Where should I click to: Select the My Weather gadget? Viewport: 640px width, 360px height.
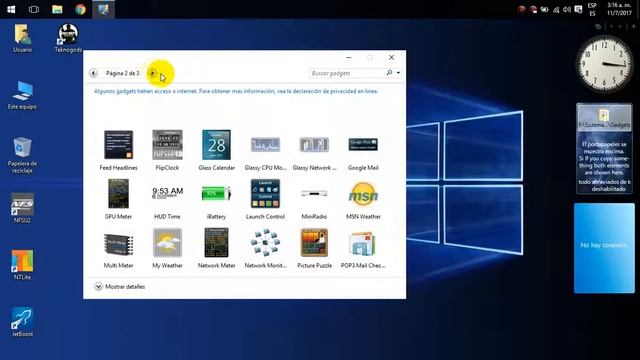click(167, 248)
